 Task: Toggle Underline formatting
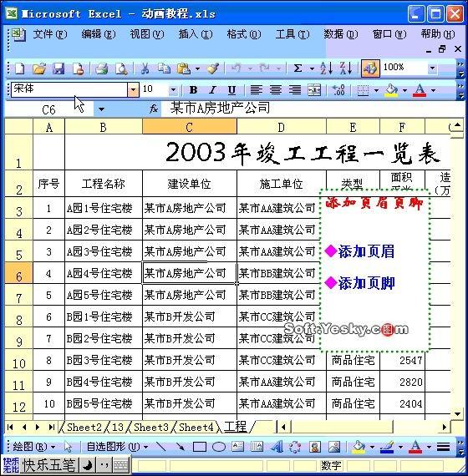pyautogui.click(x=231, y=90)
